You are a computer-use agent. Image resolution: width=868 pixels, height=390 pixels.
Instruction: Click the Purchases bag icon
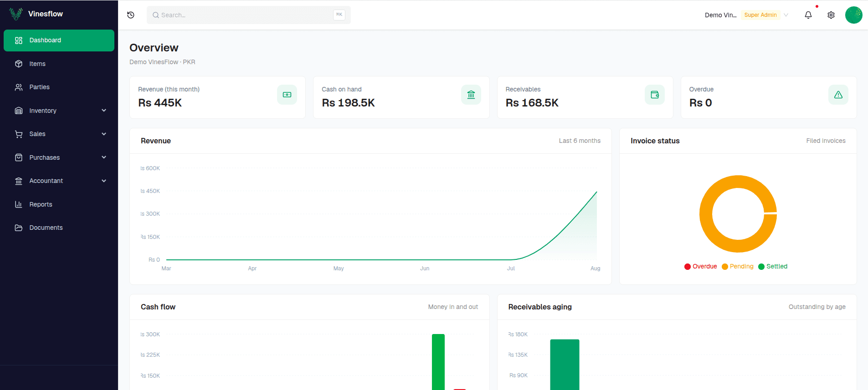pos(19,157)
